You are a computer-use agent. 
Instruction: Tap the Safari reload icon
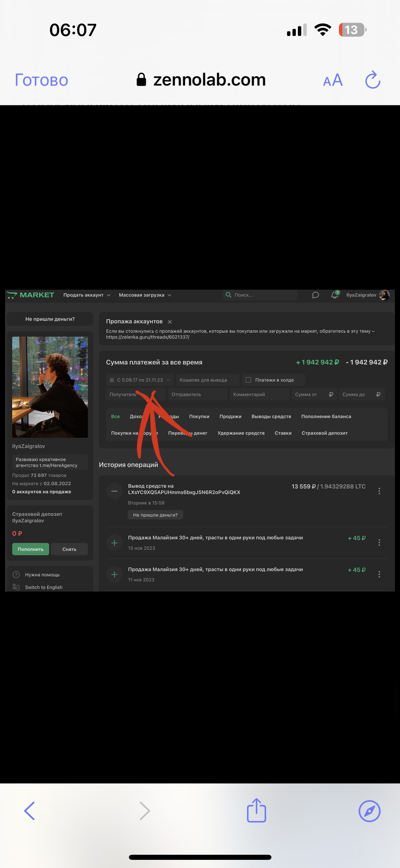(x=373, y=80)
